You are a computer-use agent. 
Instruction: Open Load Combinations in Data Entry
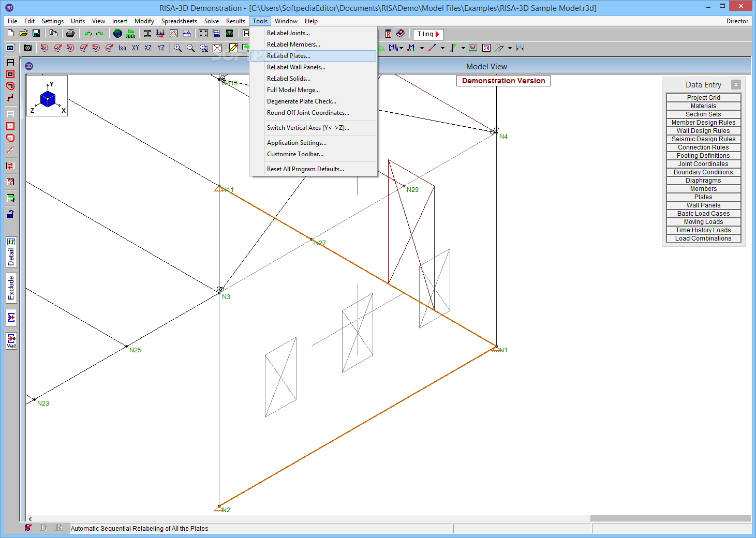pyautogui.click(x=704, y=238)
